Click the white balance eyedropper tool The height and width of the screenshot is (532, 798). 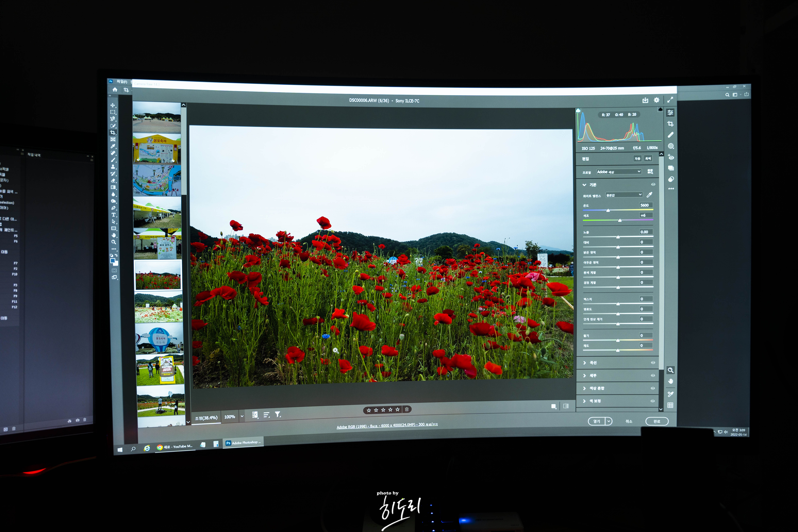pos(649,195)
